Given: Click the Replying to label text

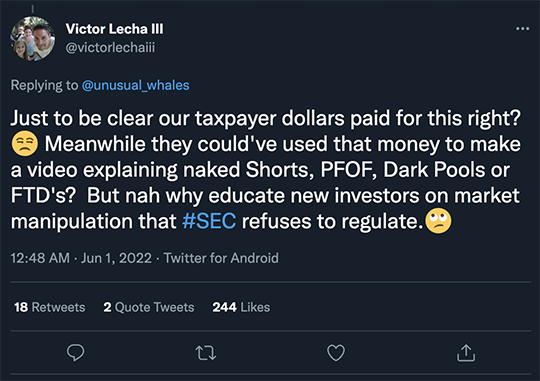Looking at the screenshot, I should pos(44,85).
